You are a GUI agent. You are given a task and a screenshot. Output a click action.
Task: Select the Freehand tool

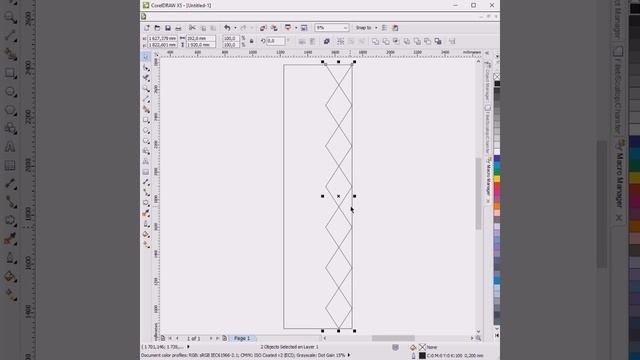146,99
